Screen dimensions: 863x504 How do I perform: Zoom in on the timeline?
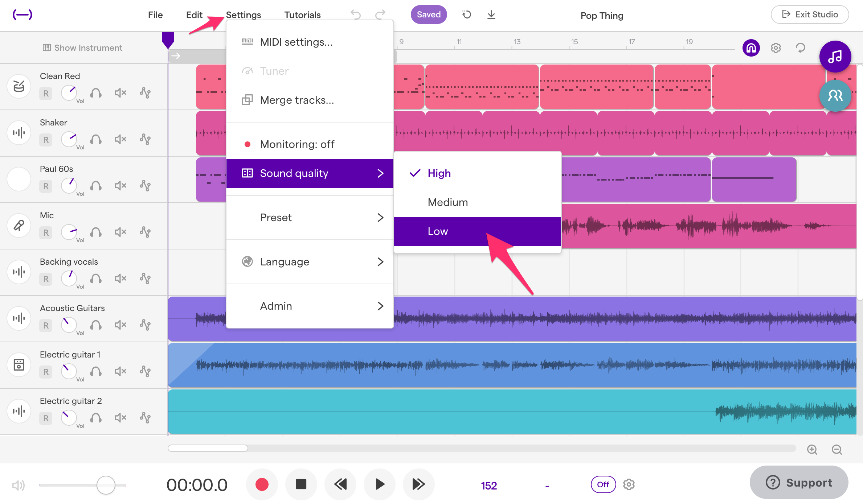click(x=812, y=450)
